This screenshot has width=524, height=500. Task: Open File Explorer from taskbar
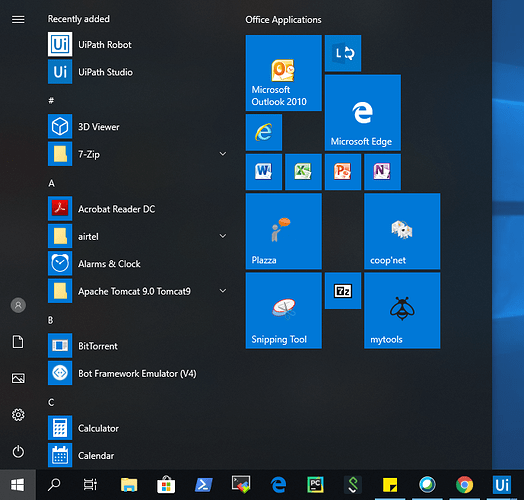click(129, 485)
